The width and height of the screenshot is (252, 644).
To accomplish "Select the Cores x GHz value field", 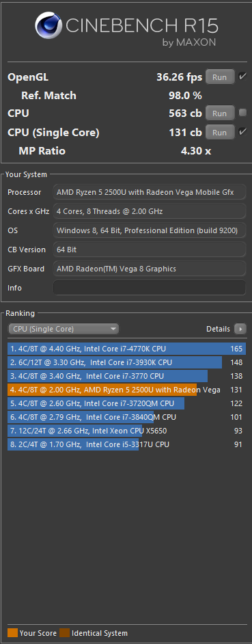I will (x=150, y=211).
